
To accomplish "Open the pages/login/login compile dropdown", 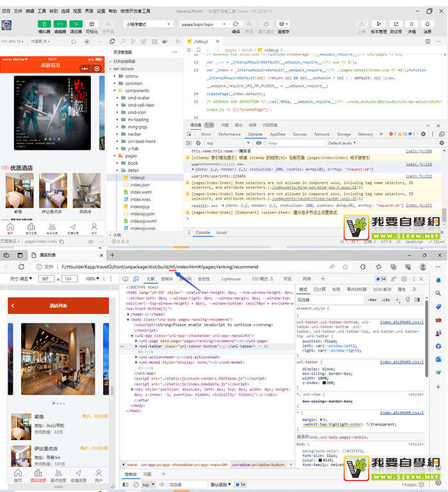I will tap(204, 24).
